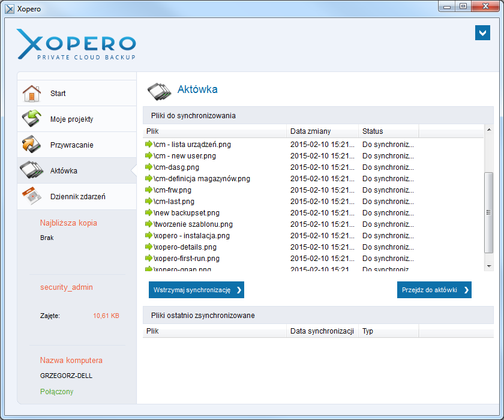Viewport: 504px width, 420px height.
Task: Select row \cm-definicja magazynów.png
Action: 313,178
